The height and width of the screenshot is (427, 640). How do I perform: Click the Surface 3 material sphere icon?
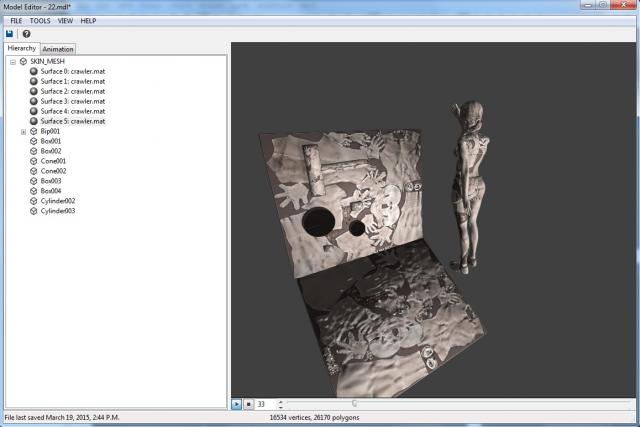34,101
